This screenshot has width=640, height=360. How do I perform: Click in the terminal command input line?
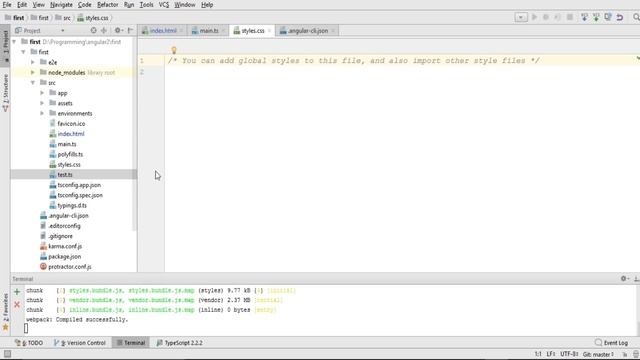pyautogui.click(x=330, y=328)
